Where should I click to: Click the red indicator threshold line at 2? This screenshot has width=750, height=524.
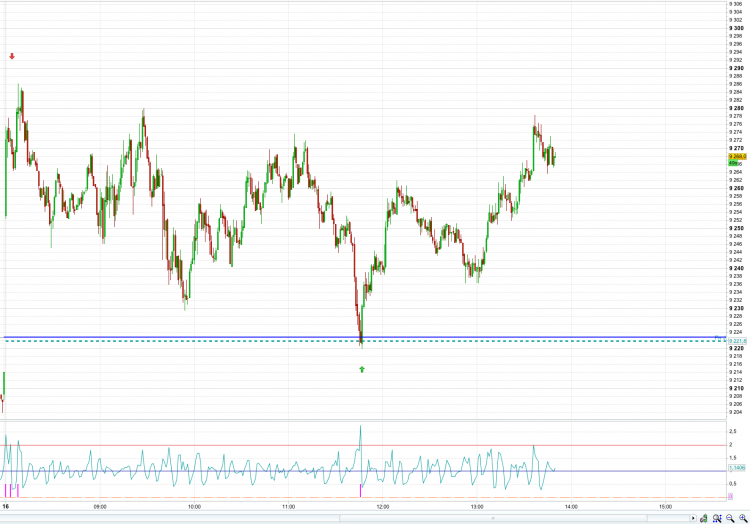(364, 445)
